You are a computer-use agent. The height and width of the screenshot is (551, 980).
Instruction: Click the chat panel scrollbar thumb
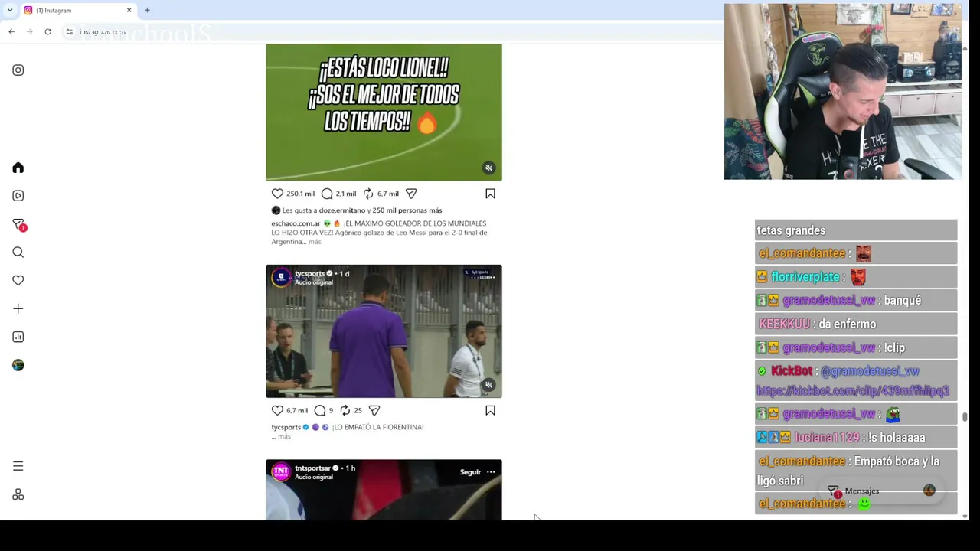tap(965, 417)
